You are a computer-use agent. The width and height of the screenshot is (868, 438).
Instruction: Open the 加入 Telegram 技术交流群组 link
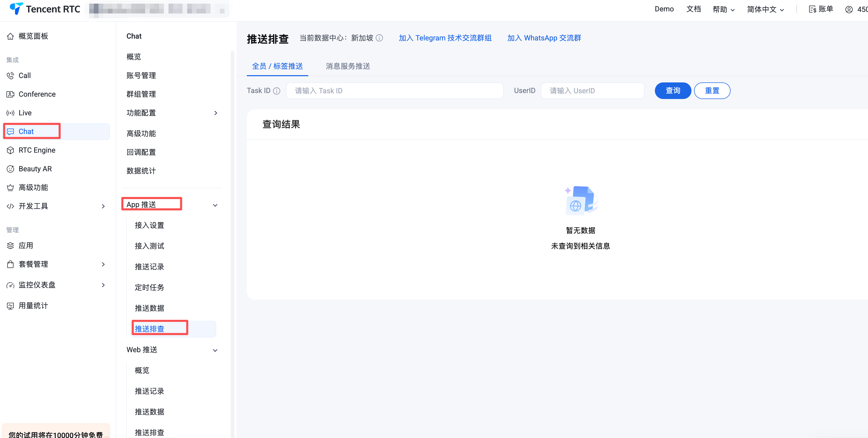445,38
